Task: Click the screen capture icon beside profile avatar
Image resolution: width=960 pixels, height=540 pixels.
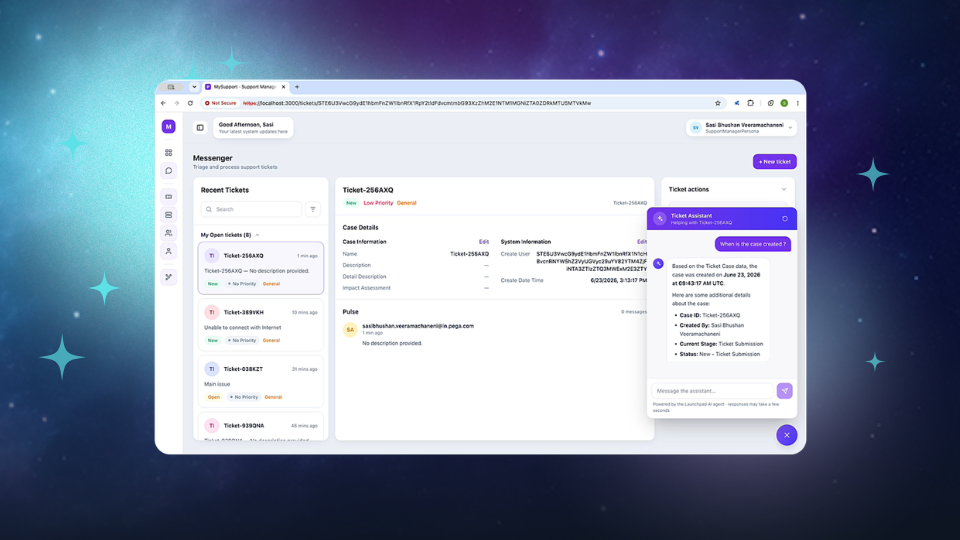Action: pos(771,103)
